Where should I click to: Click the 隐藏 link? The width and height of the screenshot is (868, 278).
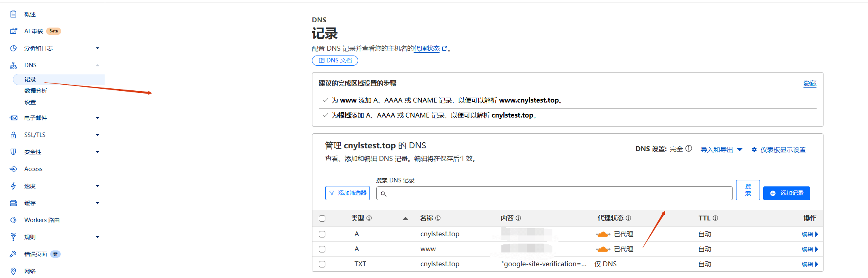click(x=810, y=83)
